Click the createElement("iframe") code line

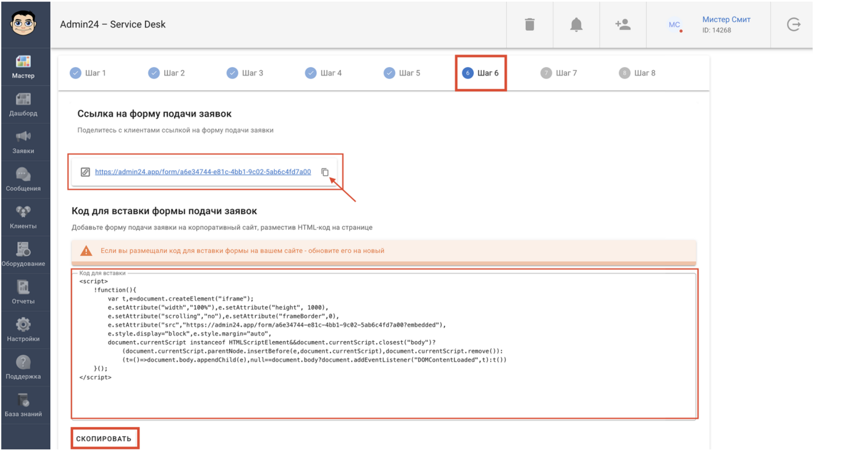[x=181, y=299]
